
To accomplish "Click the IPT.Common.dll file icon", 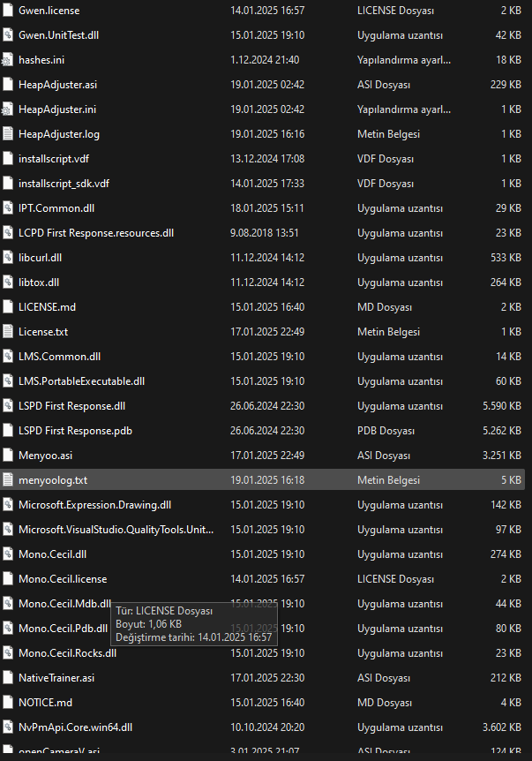I will (x=9, y=208).
